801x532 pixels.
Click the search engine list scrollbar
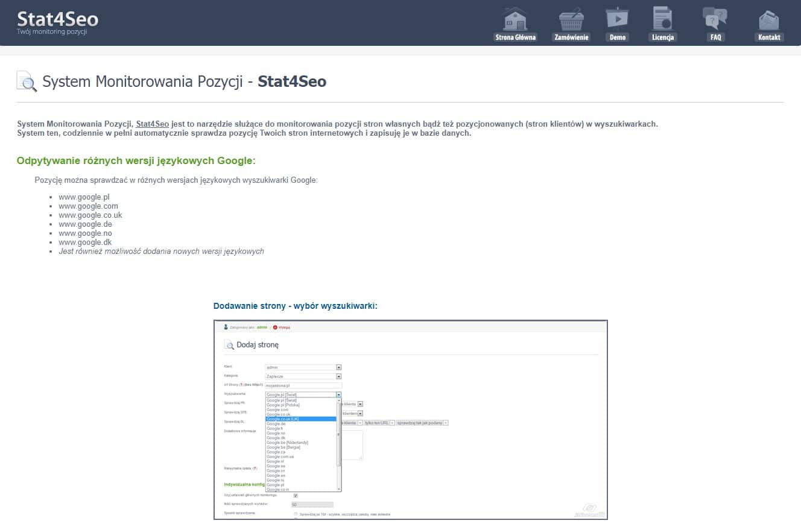click(338, 434)
